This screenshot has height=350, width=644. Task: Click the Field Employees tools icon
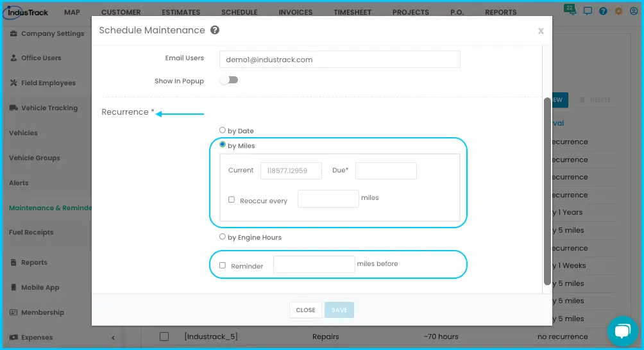[x=13, y=83]
